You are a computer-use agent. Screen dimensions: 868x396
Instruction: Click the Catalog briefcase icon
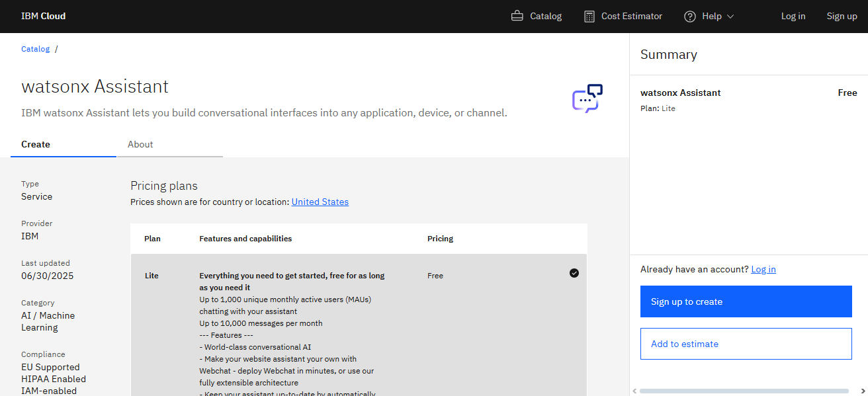517,16
